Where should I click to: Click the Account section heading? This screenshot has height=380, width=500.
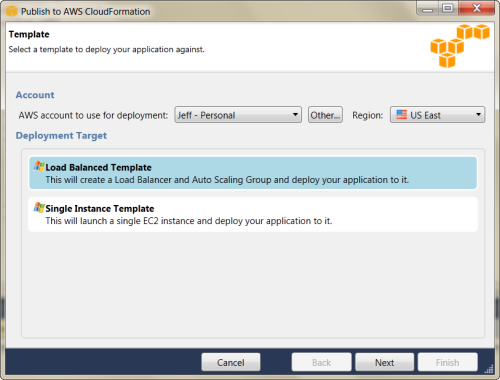coord(35,95)
